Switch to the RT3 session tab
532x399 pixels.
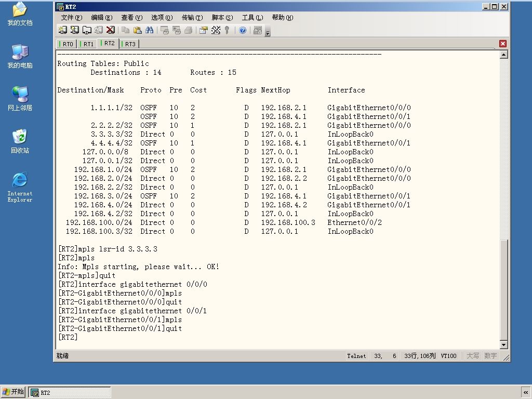[129, 44]
